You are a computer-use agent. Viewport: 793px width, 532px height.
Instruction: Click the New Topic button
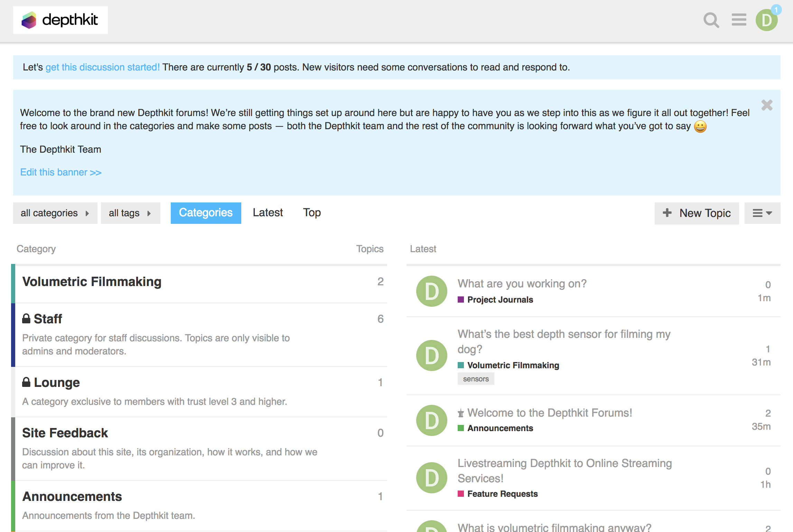(x=697, y=213)
